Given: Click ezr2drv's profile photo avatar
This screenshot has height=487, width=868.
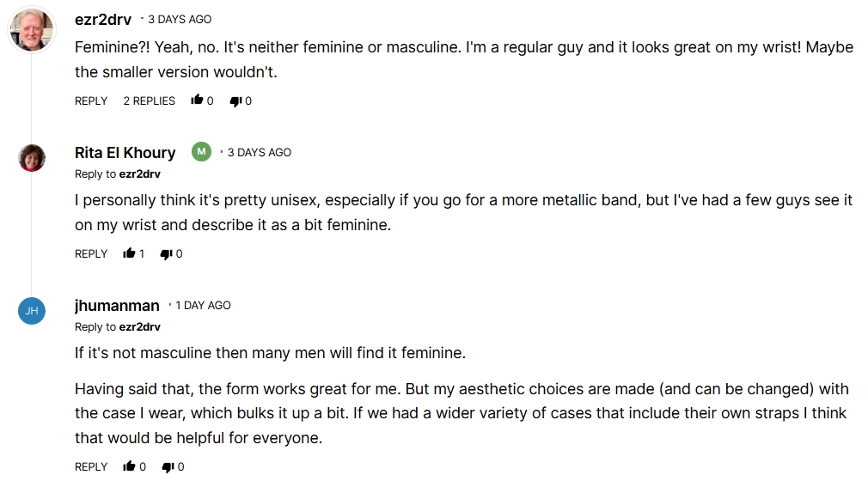Looking at the screenshot, I should (32, 31).
